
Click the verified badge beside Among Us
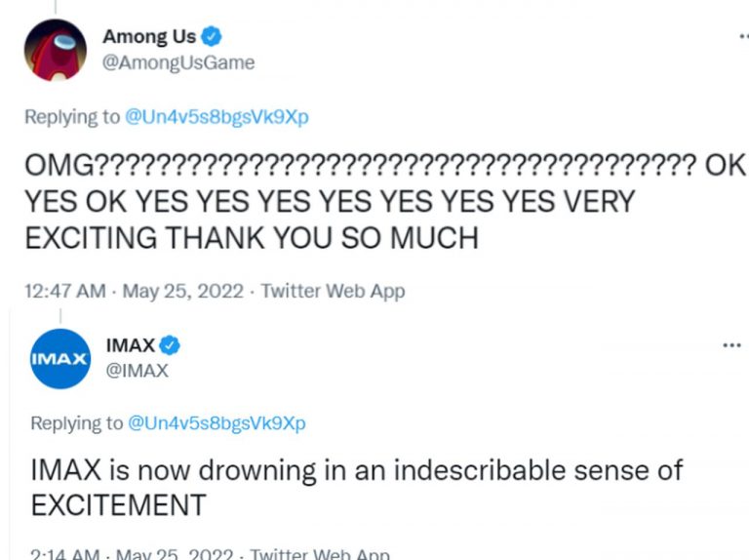pyautogui.click(x=213, y=37)
